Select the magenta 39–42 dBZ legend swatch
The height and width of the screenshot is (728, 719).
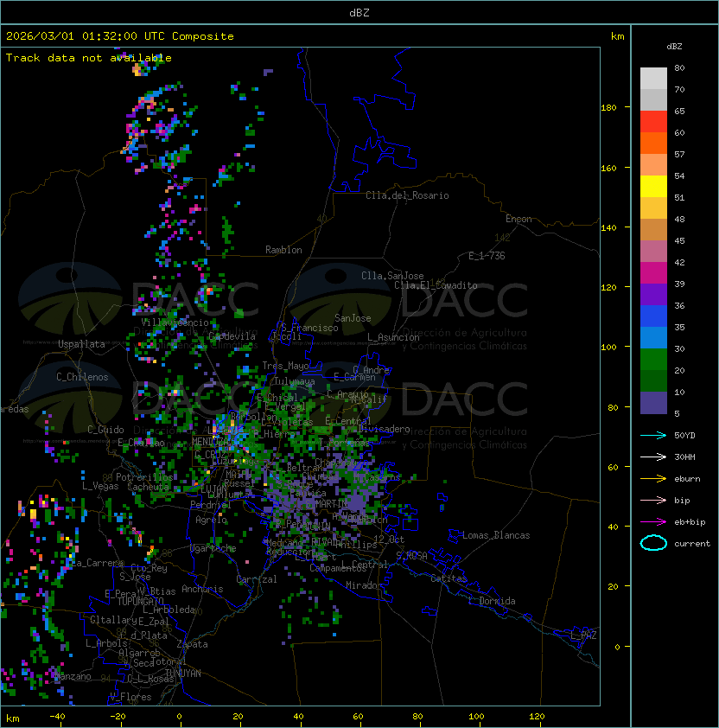point(653,273)
